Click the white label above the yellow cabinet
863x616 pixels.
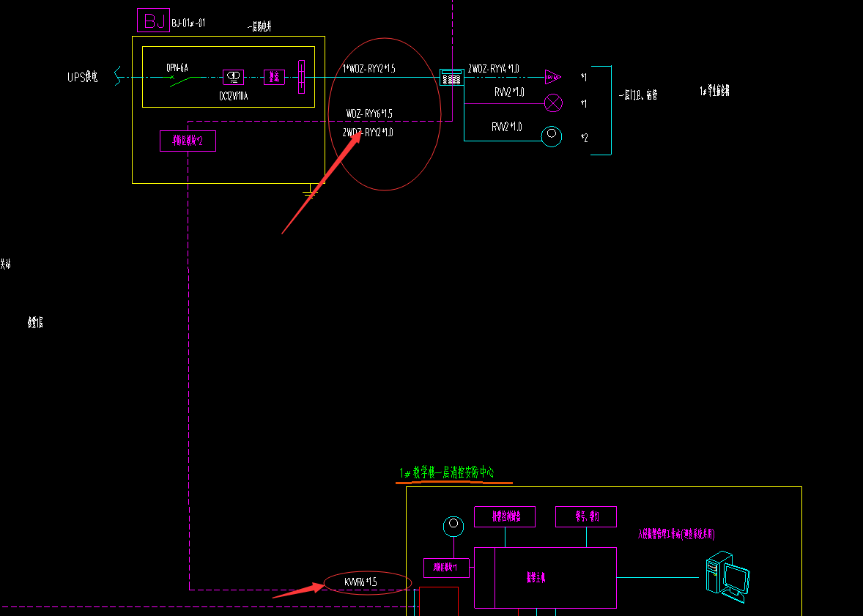(x=259, y=26)
